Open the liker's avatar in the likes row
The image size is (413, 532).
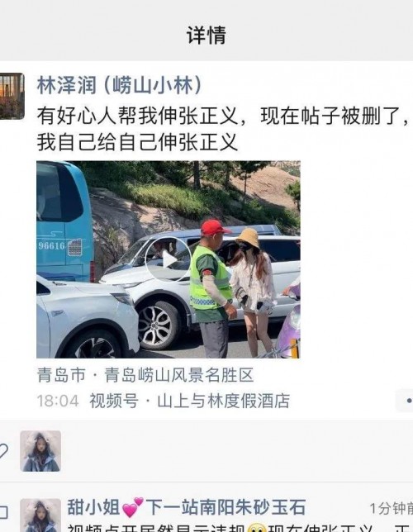[40, 451]
